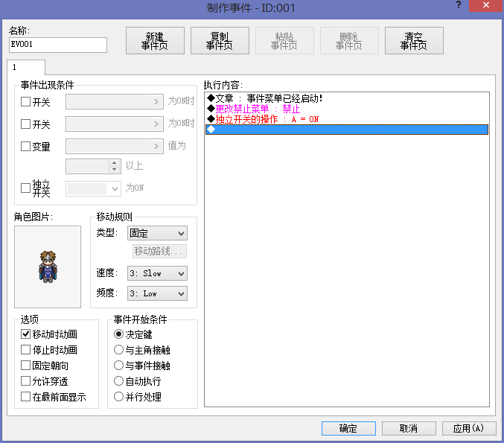504x443 pixels.
Task: Check the 停止时动画 option
Action: [x=25, y=349]
